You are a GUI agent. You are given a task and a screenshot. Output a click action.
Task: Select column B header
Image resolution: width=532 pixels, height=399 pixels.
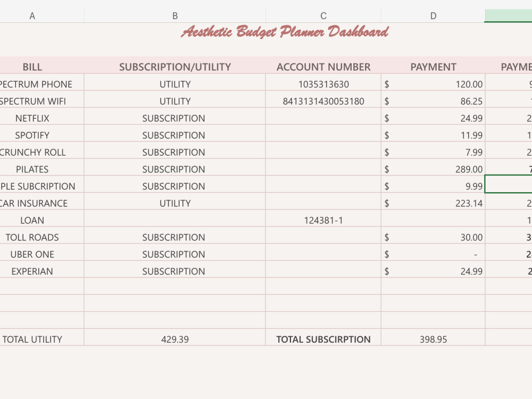click(174, 16)
